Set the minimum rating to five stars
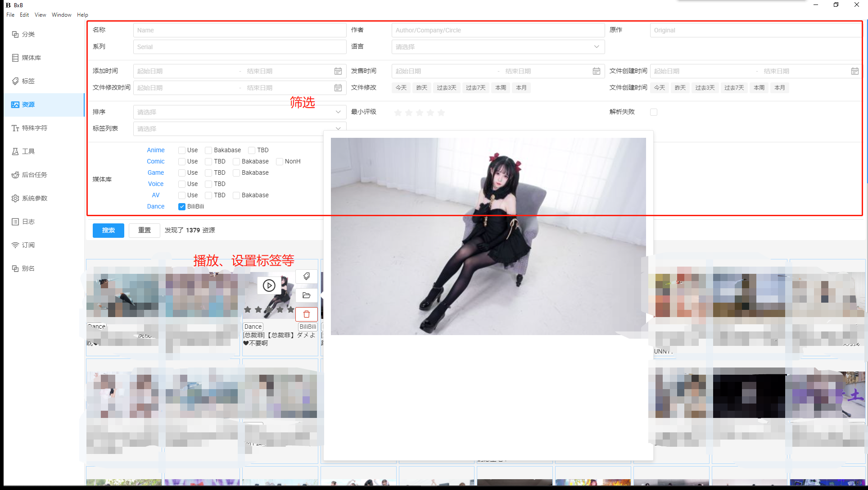This screenshot has width=868, height=490. [x=441, y=113]
